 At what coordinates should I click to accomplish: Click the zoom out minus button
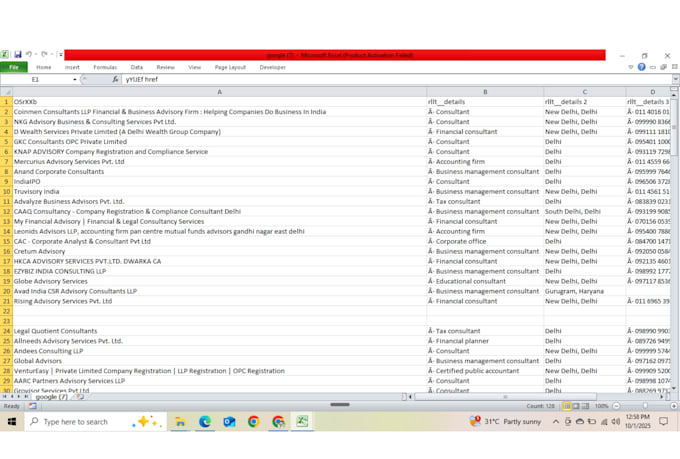coord(616,406)
